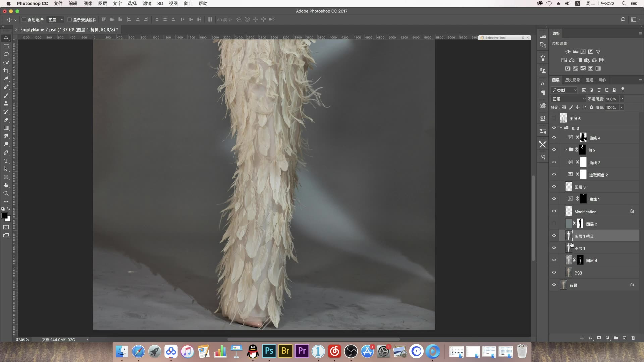
Task: Hide the 背景 layer
Action: pyautogui.click(x=554, y=285)
